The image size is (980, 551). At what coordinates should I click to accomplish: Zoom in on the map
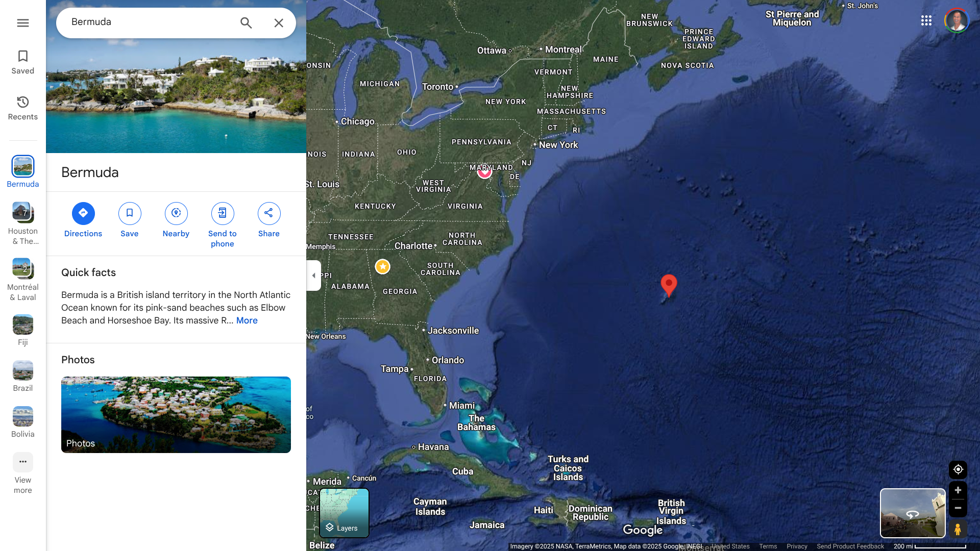click(958, 490)
